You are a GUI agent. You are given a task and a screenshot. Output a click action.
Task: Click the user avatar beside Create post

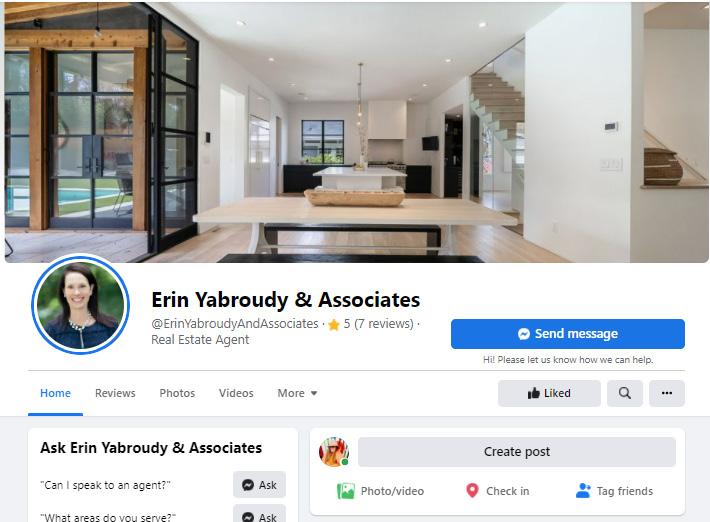point(334,451)
